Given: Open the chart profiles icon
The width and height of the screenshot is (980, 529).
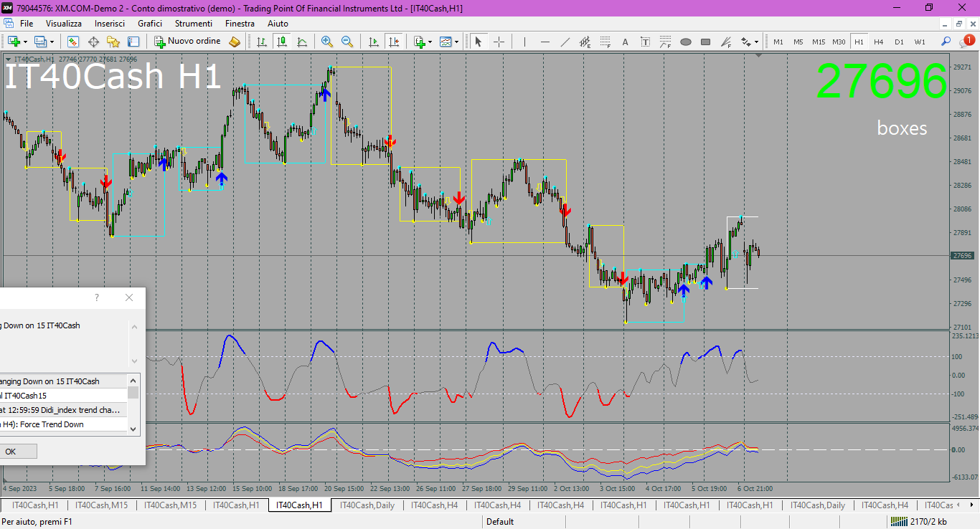Looking at the screenshot, I should [41, 42].
